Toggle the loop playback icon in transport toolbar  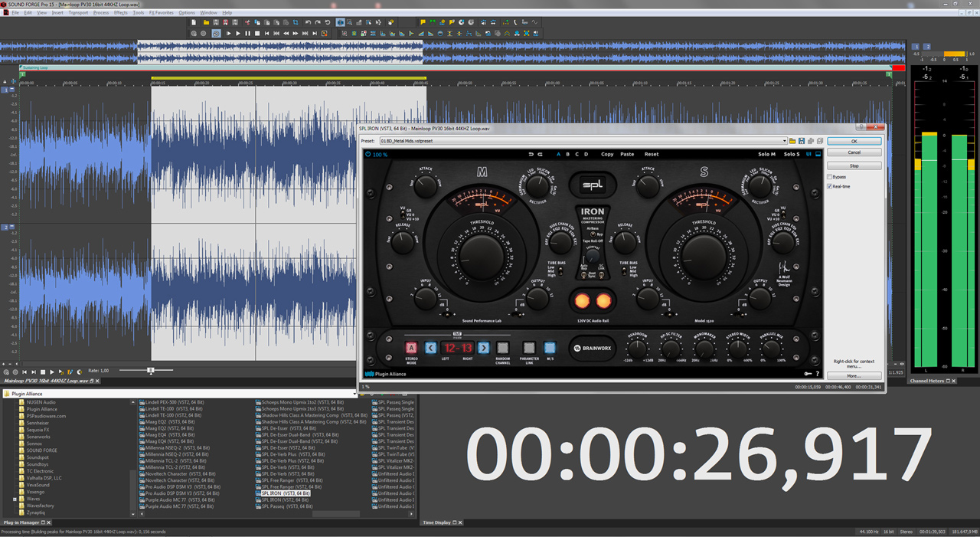tap(216, 34)
